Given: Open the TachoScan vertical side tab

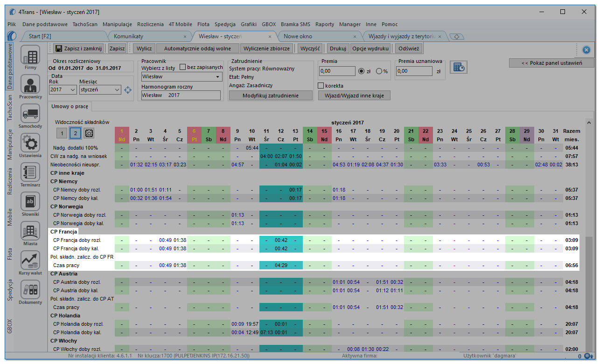Looking at the screenshot, I should pyautogui.click(x=10, y=108).
